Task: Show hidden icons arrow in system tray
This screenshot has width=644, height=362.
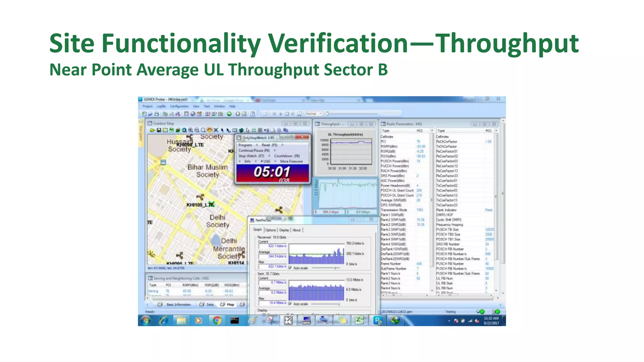Action: (x=449, y=321)
